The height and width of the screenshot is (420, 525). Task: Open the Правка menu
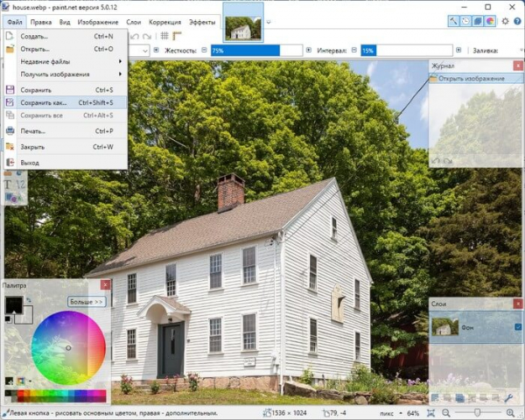click(41, 22)
